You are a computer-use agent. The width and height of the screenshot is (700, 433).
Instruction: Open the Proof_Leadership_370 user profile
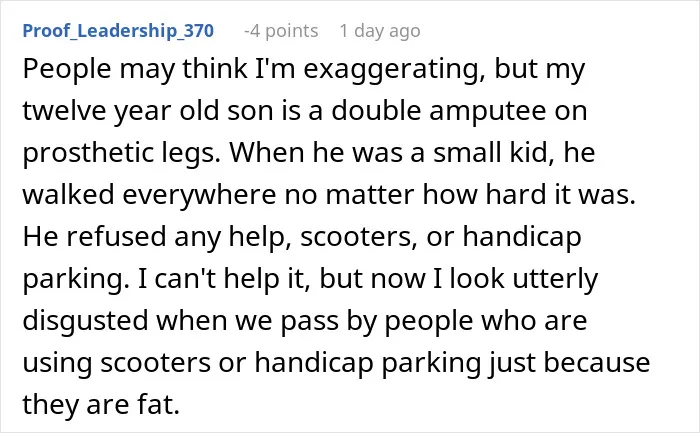point(118,31)
